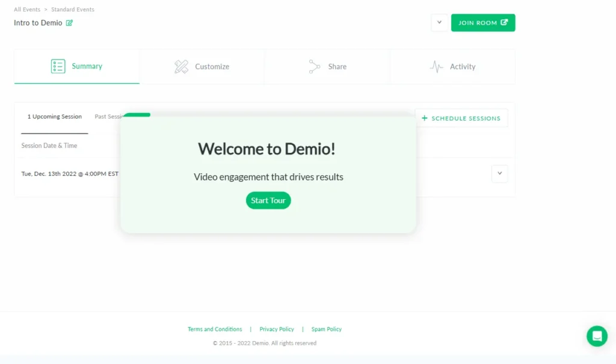
Task: Click session Tue, Dec. 13th 2022 @ 4:00PM EST
Action: tap(70, 174)
